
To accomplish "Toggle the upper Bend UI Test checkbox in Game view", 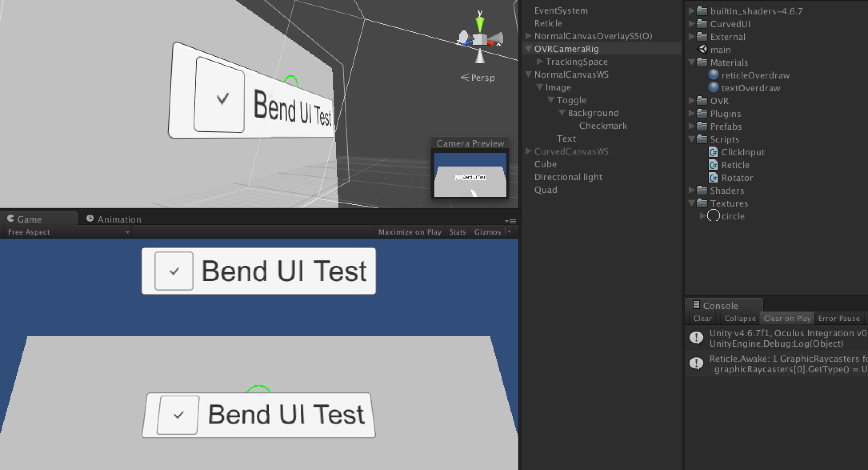I will pos(174,271).
